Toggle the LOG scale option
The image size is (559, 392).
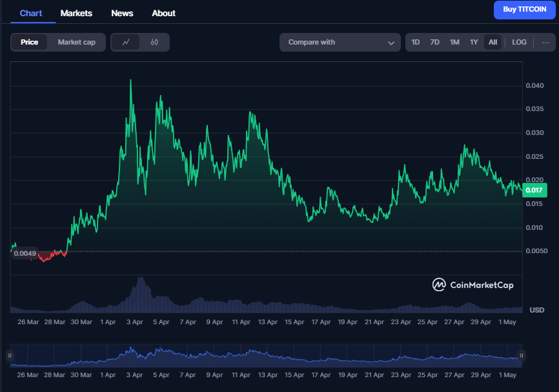(519, 42)
